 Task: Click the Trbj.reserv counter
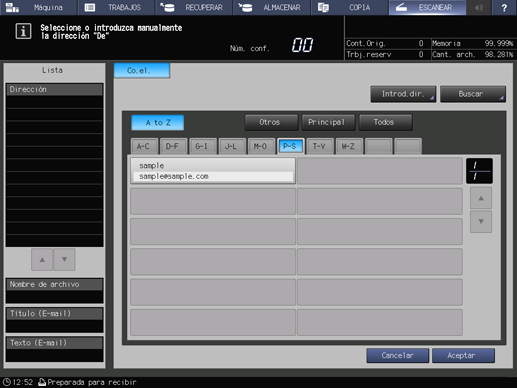385,54
